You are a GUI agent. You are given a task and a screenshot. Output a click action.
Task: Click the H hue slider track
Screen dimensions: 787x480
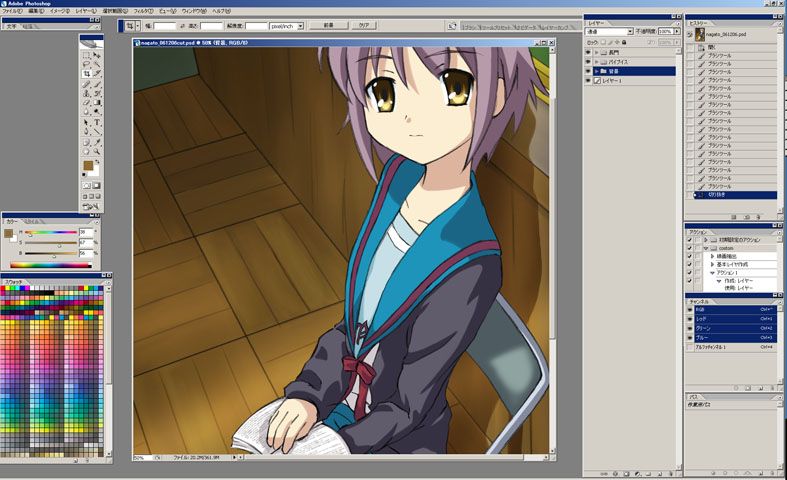coord(51,232)
